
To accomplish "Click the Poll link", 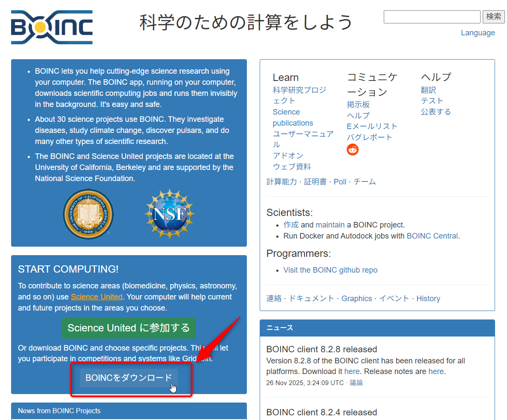I will point(340,181).
